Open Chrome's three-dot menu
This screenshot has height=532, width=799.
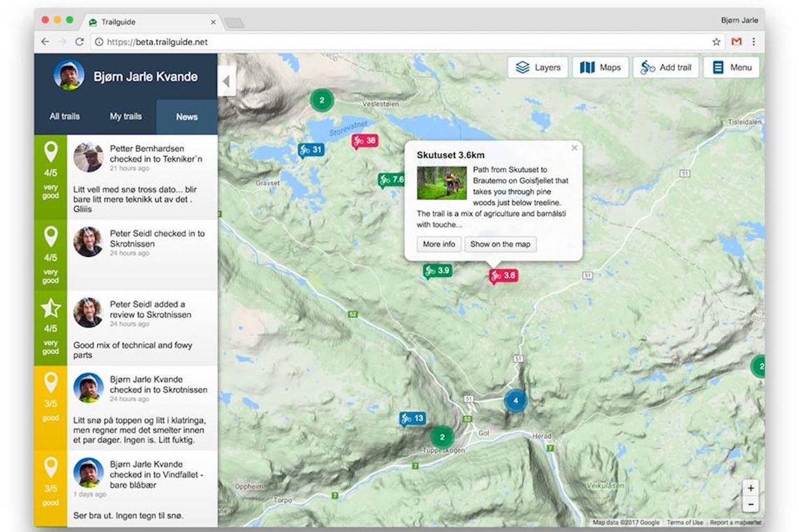[754, 42]
